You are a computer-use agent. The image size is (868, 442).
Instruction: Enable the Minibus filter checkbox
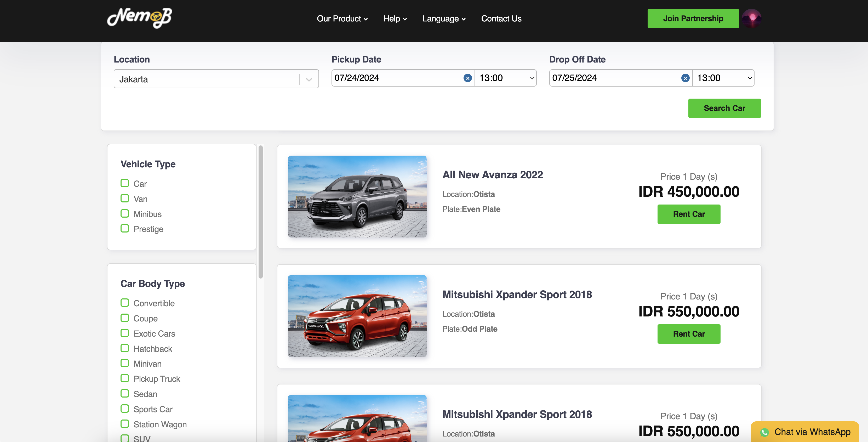pos(125,213)
